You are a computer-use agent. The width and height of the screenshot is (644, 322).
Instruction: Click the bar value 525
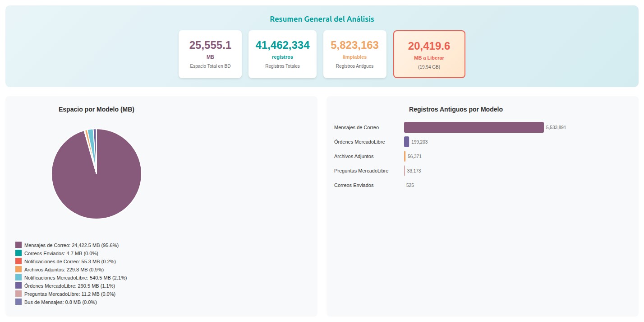(x=410, y=186)
